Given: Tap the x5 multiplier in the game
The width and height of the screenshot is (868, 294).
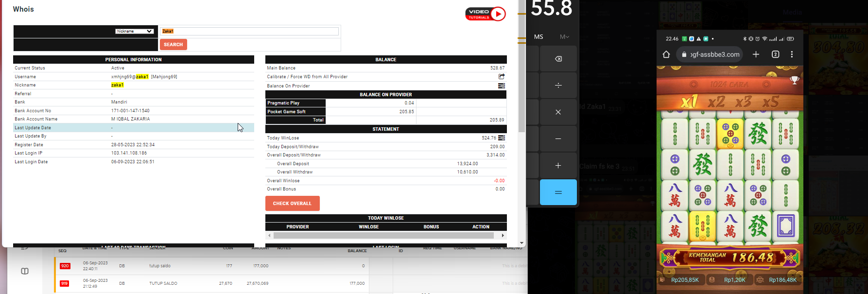Looking at the screenshot, I should coord(771,102).
